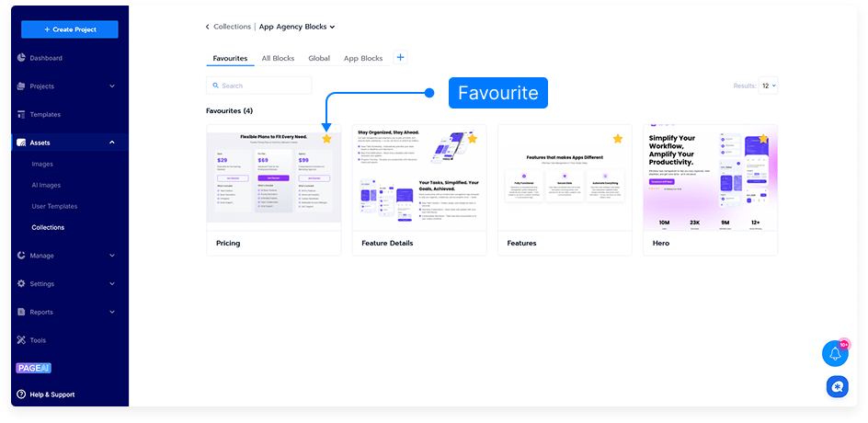Open the results per page dropdown

coord(768,86)
